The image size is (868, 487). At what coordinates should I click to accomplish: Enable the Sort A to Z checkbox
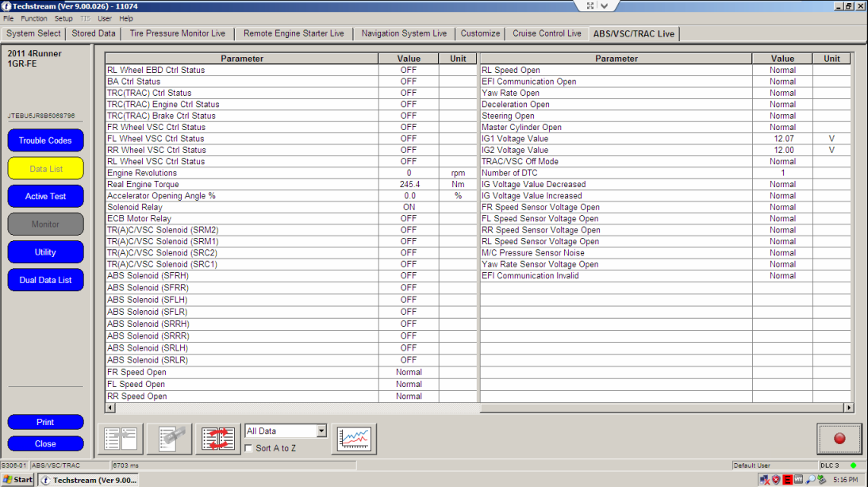tap(248, 448)
